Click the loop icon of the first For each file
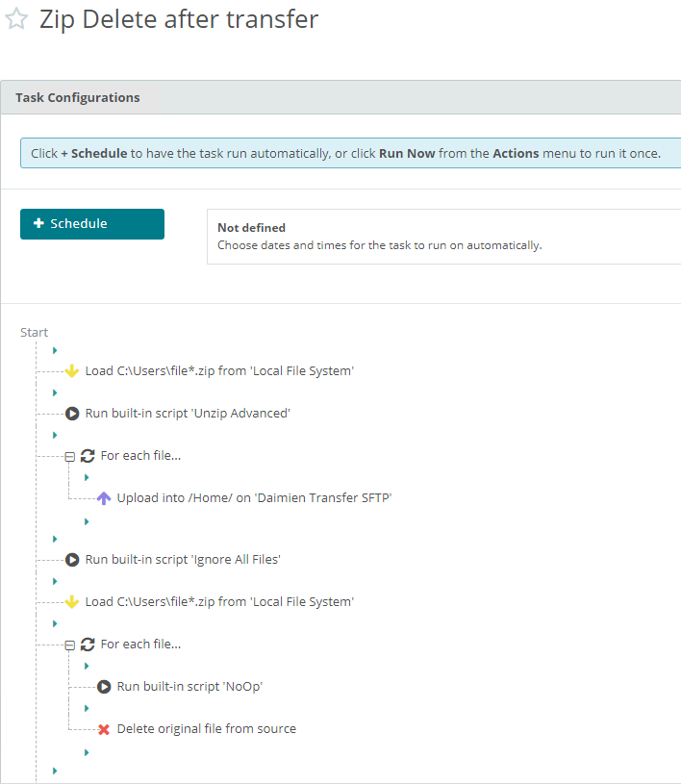This screenshot has width=681, height=784. click(x=88, y=456)
